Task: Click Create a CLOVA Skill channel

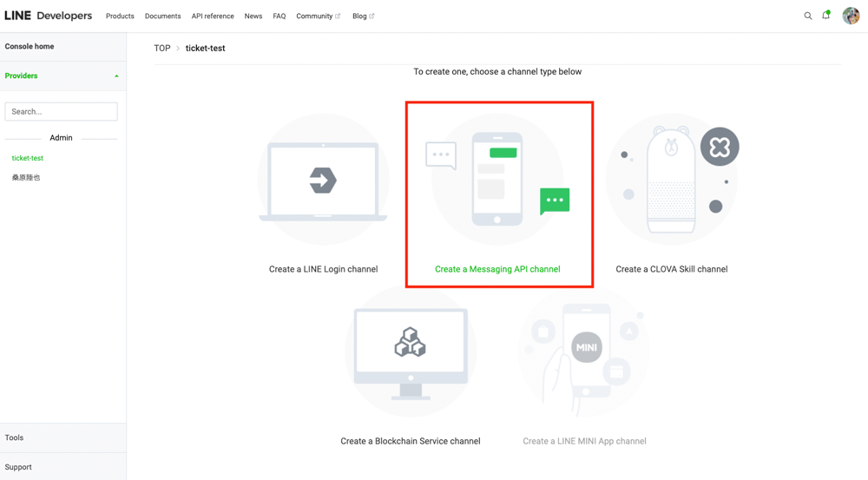Action: coord(672,269)
